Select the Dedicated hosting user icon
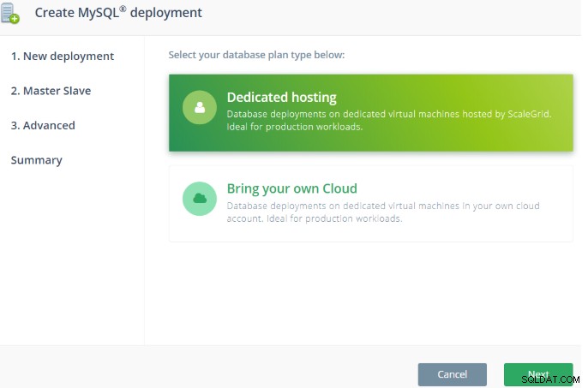Screen dimensions: 588x388 200,108
